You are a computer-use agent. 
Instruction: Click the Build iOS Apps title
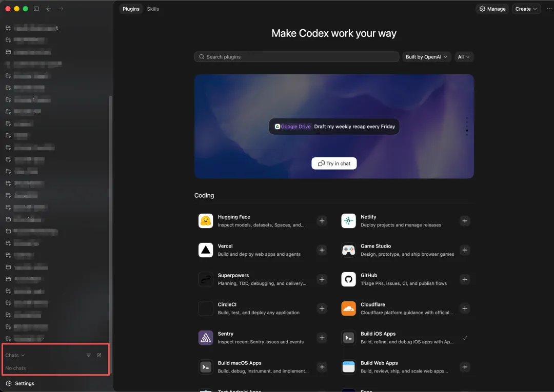point(378,334)
